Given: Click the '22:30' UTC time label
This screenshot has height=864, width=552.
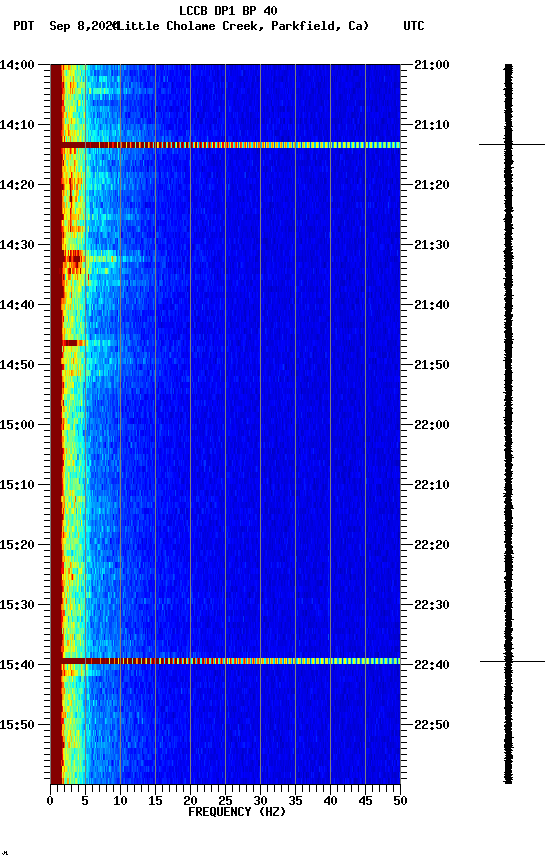Looking at the screenshot, I should [432, 606].
